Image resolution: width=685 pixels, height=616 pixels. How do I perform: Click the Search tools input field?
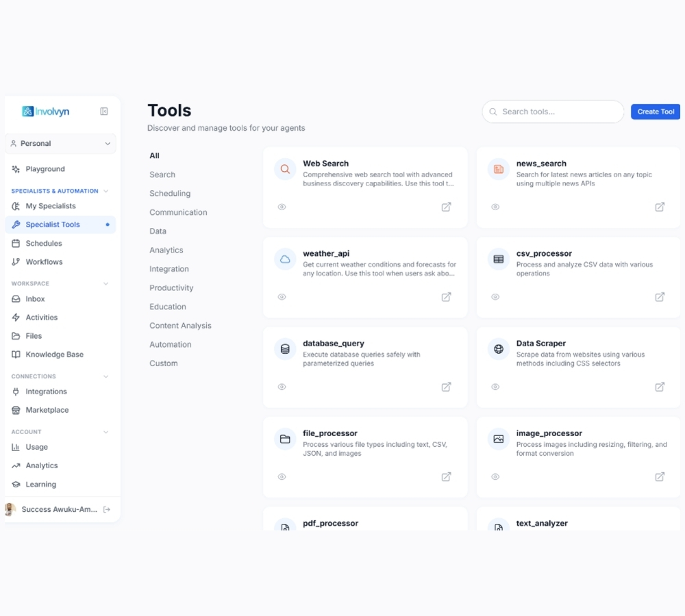click(x=558, y=112)
